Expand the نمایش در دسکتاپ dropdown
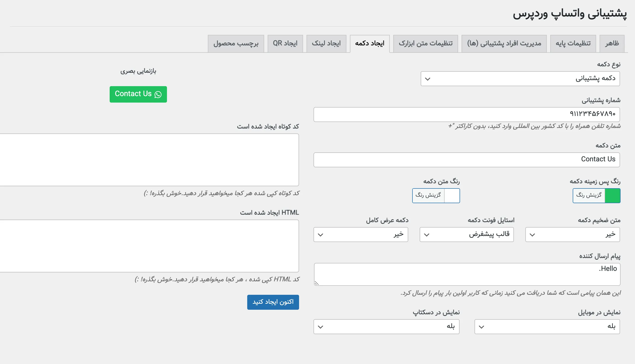This screenshot has height=364, width=635. coord(387,326)
